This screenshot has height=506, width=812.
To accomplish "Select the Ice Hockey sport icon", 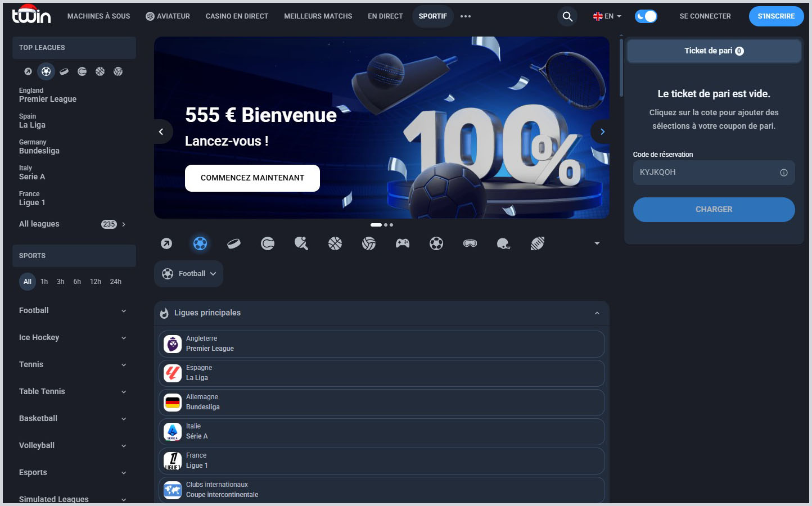I will [234, 243].
